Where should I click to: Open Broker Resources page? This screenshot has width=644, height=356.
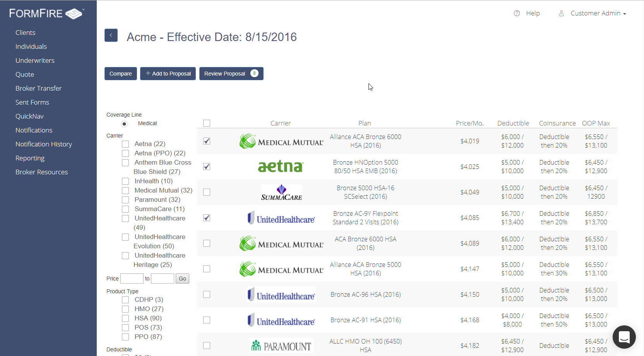[41, 172]
